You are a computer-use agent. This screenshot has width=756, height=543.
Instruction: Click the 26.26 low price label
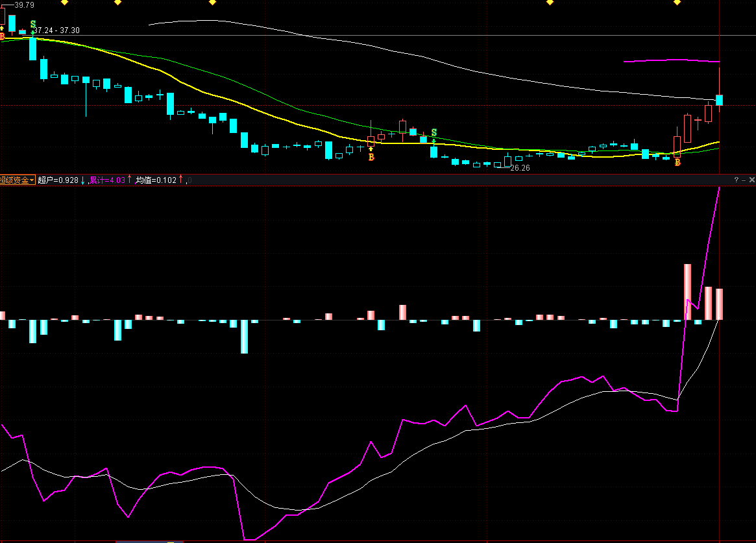tap(520, 167)
